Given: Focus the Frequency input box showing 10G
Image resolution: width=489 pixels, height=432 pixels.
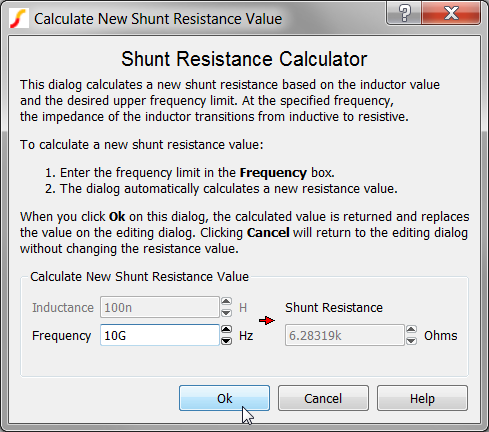Looking at the screenshot, I should coord(160,335).
